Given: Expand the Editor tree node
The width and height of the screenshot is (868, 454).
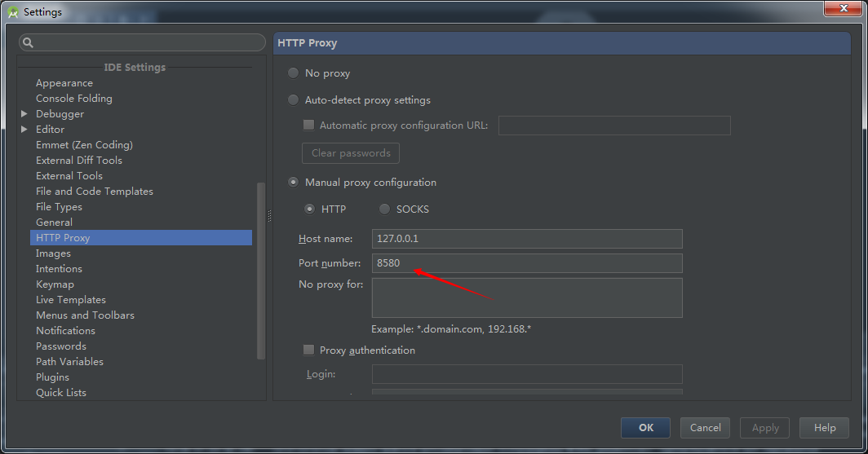Looking at the screenshot, I should point(24,130).
